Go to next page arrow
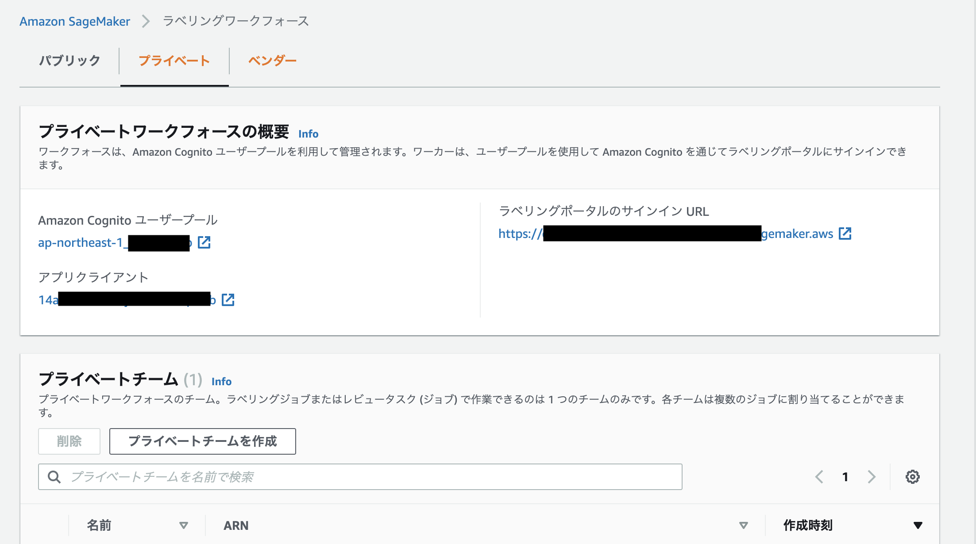980x544 pixels. click(x=872, y=477)
